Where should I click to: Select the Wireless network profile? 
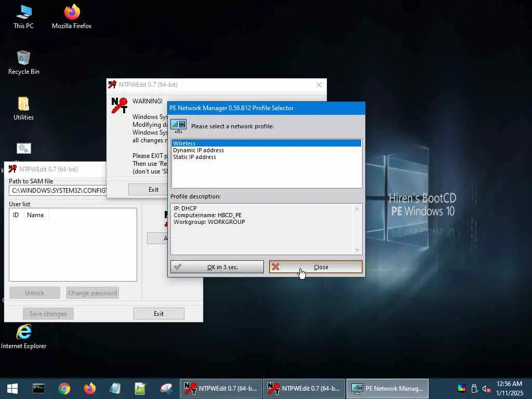coord(267,143)
